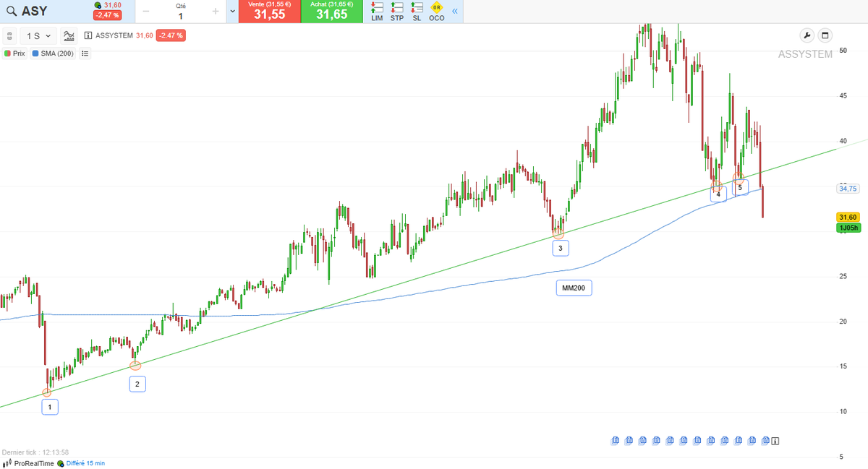
Task: Click the yellow 31,60 current price label
Action: [x=848, y=217]
